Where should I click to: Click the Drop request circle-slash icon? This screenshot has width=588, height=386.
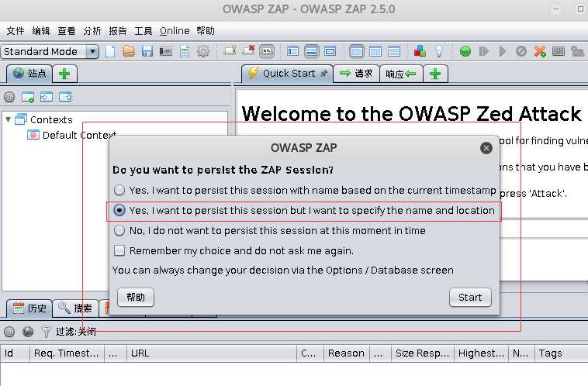[x=521, y=51]
